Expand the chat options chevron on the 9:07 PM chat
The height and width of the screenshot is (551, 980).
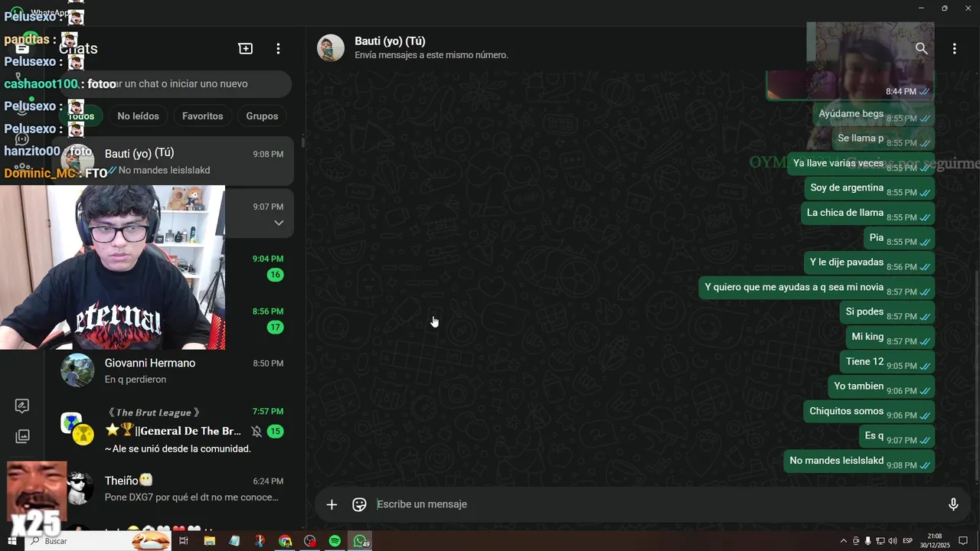279,223
